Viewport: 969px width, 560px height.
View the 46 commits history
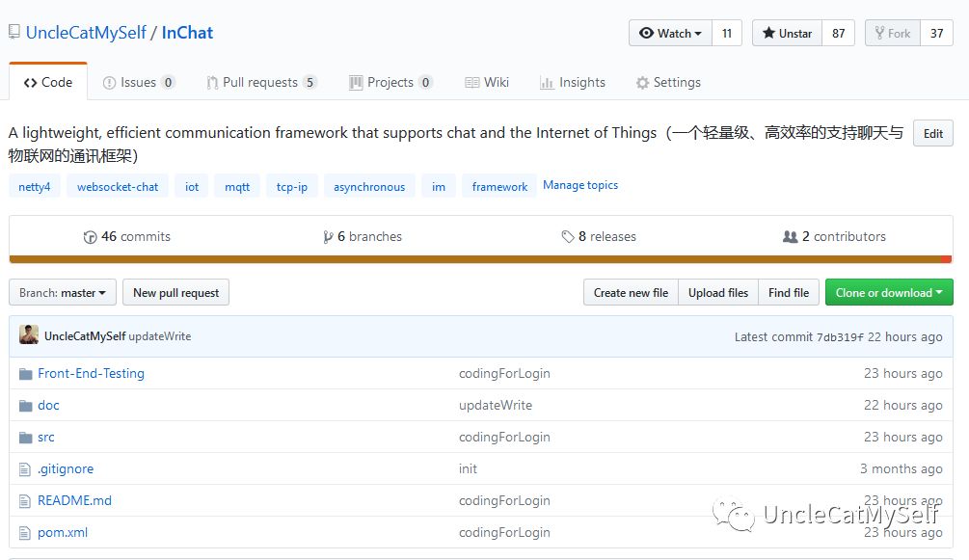click(127, 237)
